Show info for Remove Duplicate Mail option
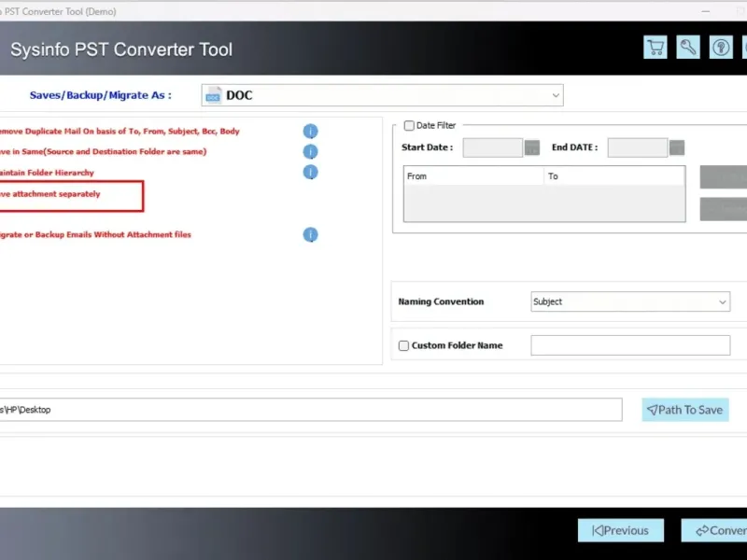 [311, 132]
